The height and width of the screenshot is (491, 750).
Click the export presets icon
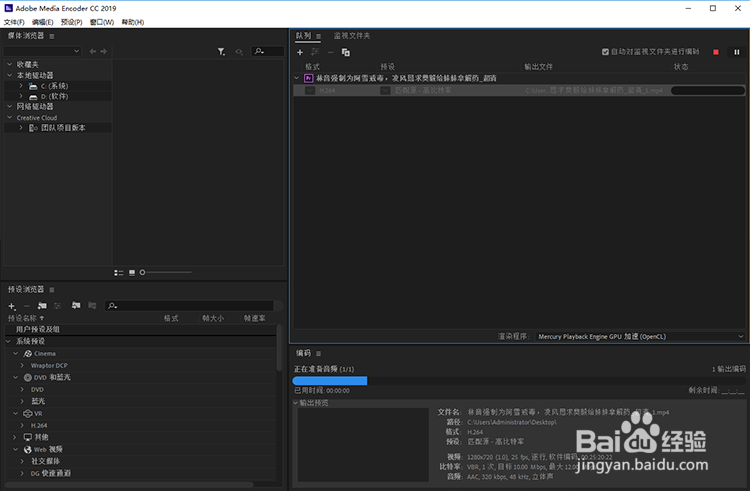pos(92,305)
